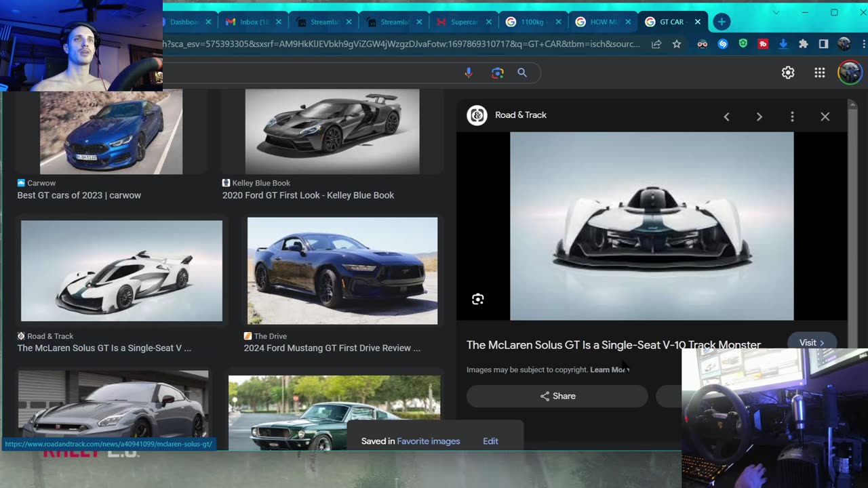The height and width of the screenshot is (488, 868).
Task: Close the Road & Track image preview
Action: (825, 117)
